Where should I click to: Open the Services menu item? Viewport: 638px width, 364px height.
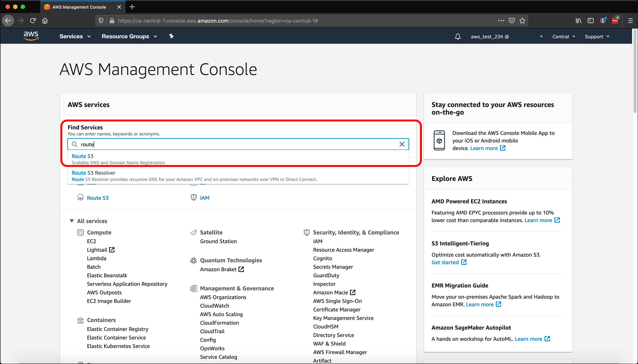(71, 36)
